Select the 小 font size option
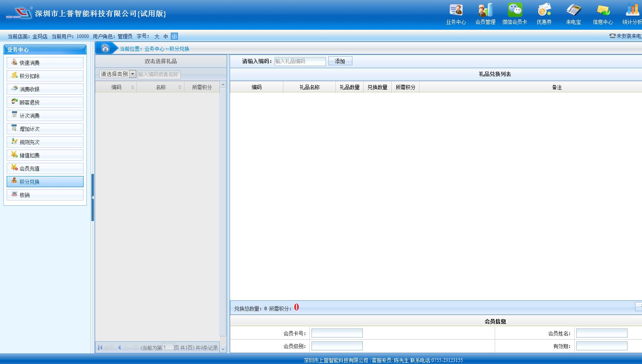 pyautogui.click(x=174, y=36)
